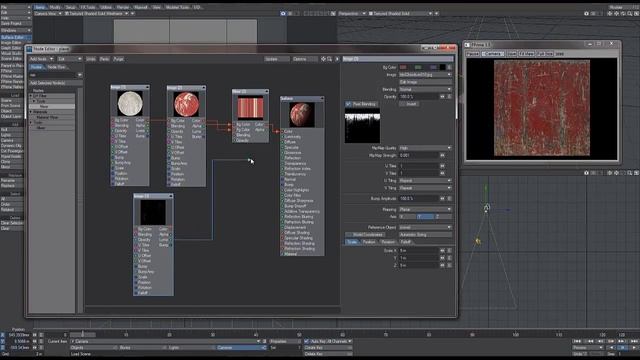Select the Nodes tab in Node Editor

36,67
